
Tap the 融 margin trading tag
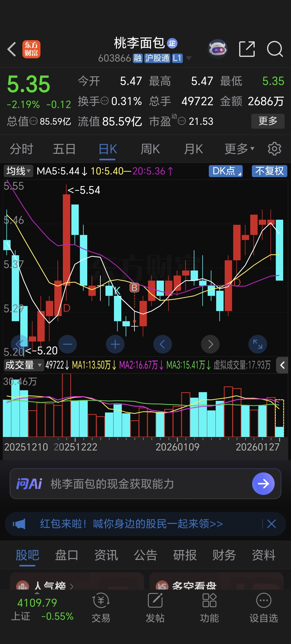click(x=138, y=58)
